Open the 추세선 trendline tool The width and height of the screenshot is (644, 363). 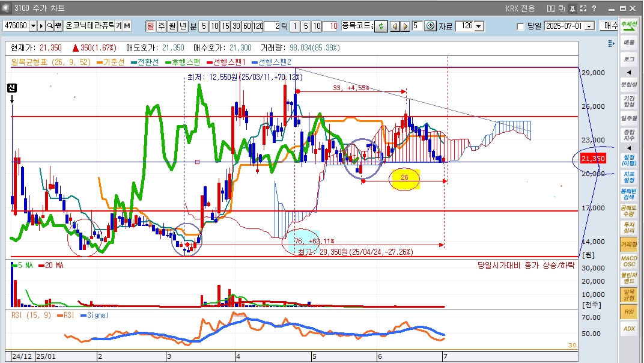click(629, 25)
